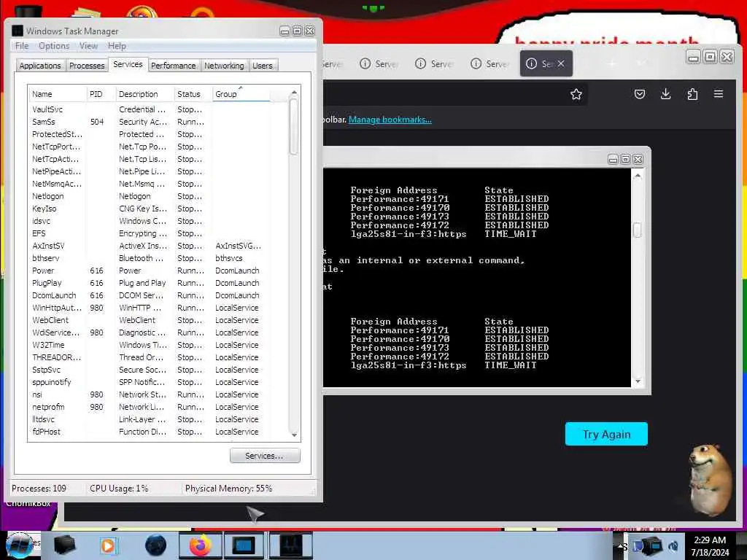This screenshot has width=747, height=560.
Task: Click the services list scrollbar thumb
Action: pyautogui.click(x=294, y=126)
